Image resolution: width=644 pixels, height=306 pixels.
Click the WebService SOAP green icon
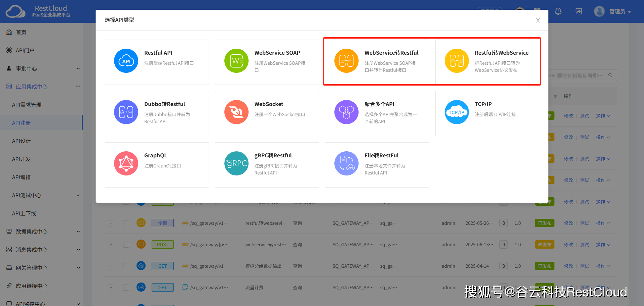(x=236, y=61)
